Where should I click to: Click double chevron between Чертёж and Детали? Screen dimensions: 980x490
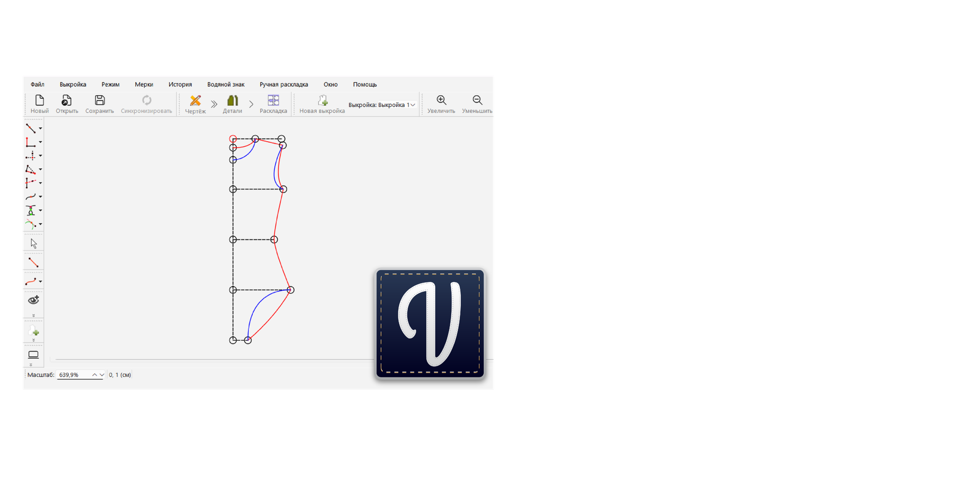[214, 104]
